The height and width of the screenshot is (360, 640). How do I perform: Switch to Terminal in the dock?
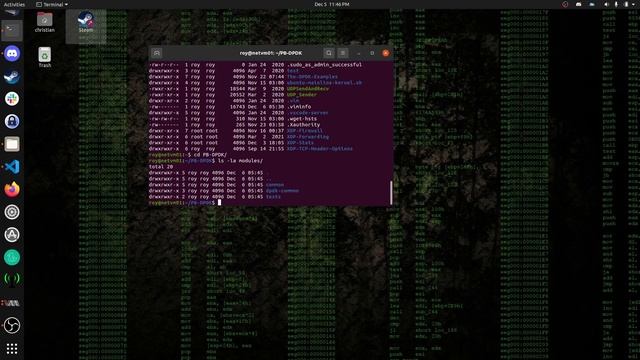click(12, 30)
